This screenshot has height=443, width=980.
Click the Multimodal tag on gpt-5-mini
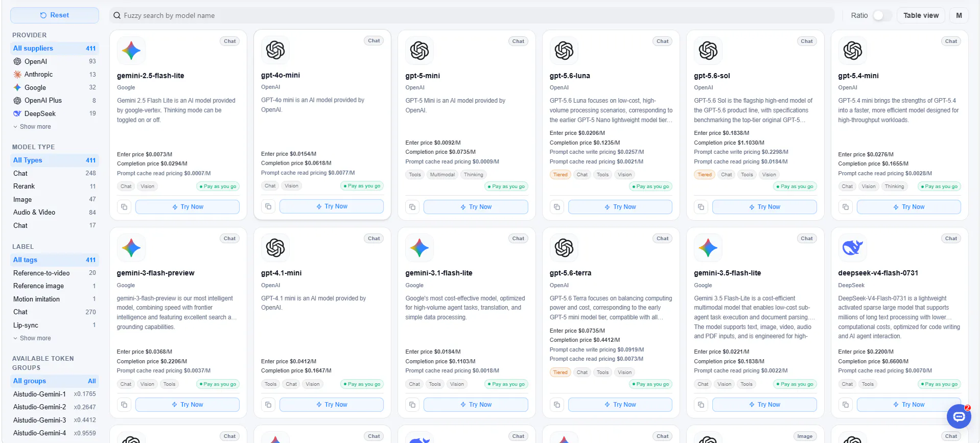pos(442,175)
